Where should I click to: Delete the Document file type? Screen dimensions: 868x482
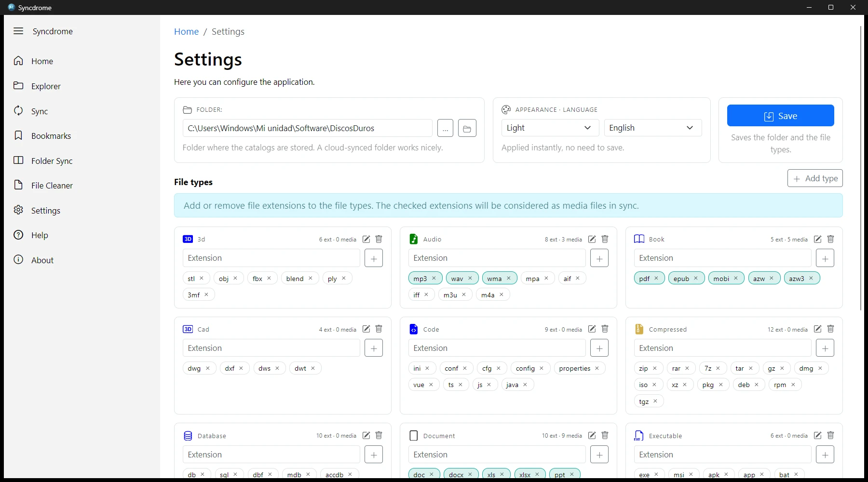[x=605, y=435]
